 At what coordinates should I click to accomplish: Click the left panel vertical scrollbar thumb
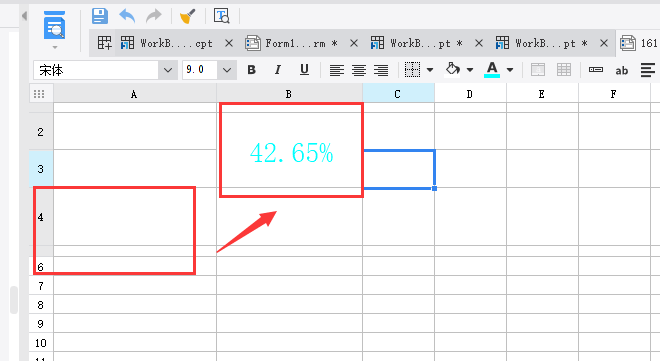coord(14,300)
